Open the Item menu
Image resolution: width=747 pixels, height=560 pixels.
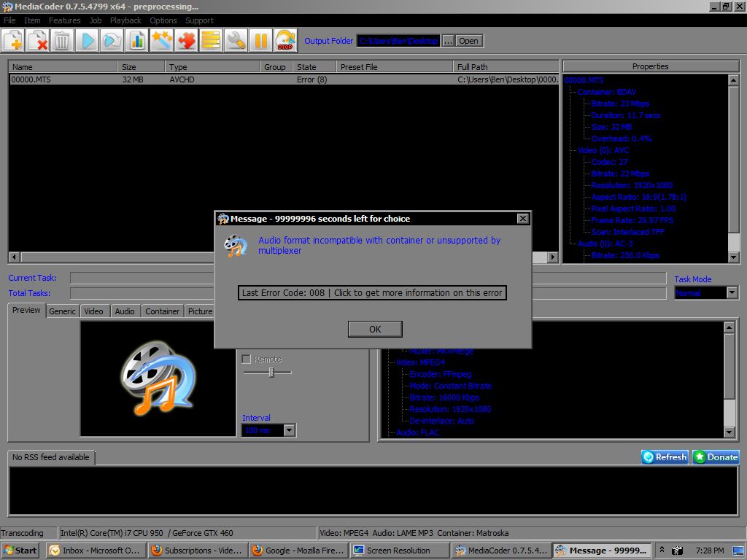(32, 20)
